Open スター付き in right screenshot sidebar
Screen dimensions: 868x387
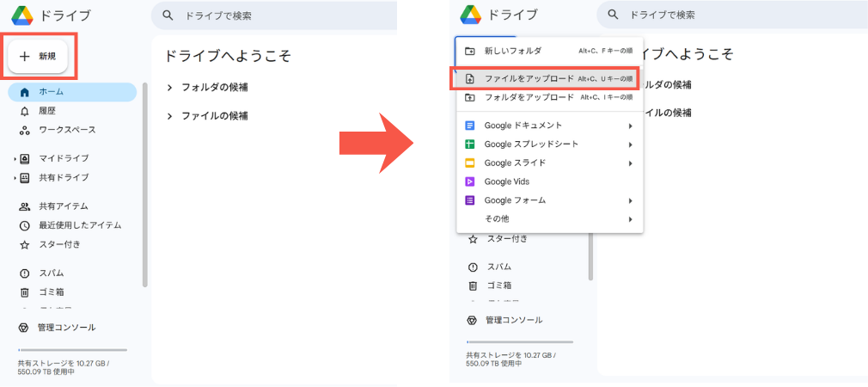pyautogui.click(x=506, y=239)
